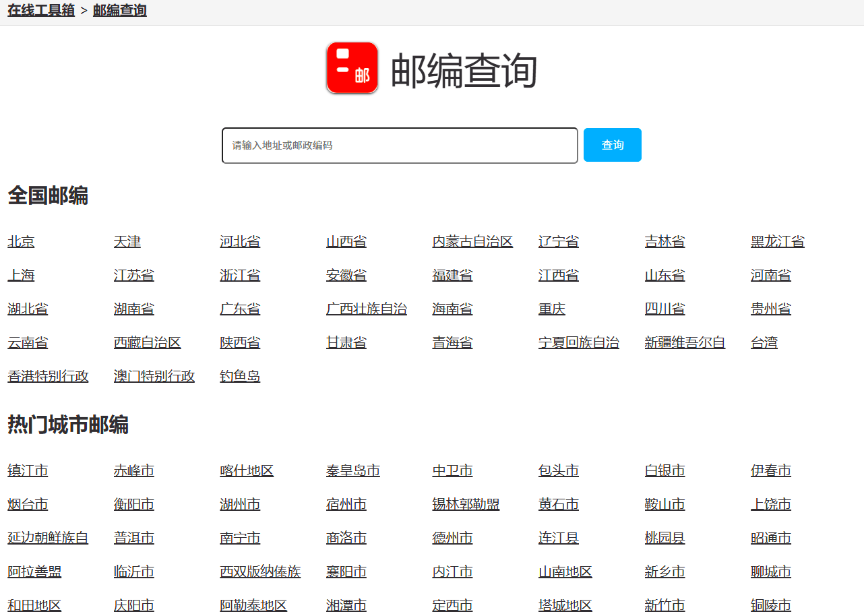Viewport: 864px width, 616px height.
Task: Open the 上海 postal code link
Action: (x=21, y=275)
